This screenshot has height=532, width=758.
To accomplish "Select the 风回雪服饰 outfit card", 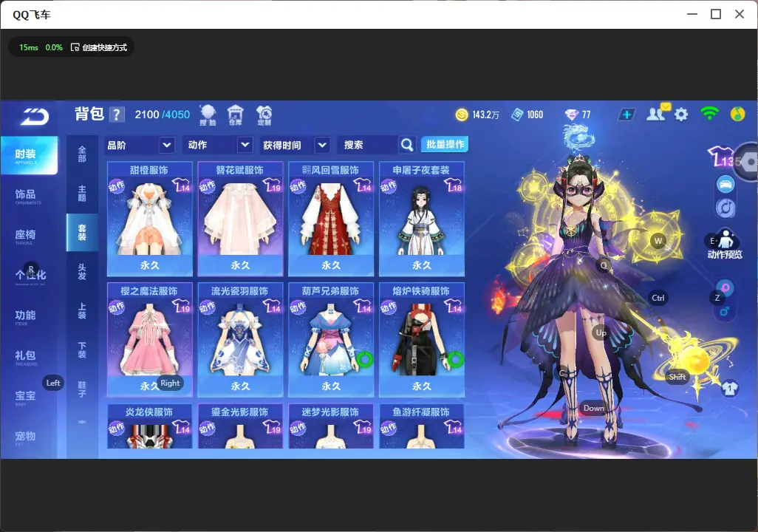I will (331, 219).
